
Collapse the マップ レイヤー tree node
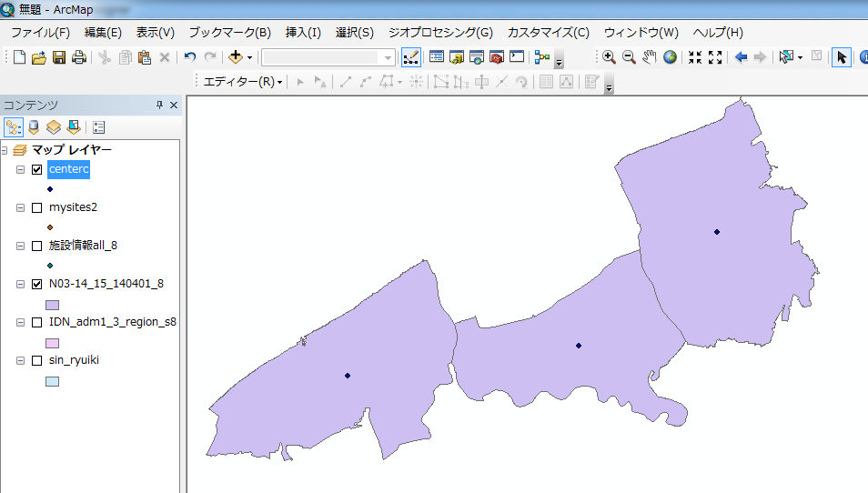tap(5, 150)
